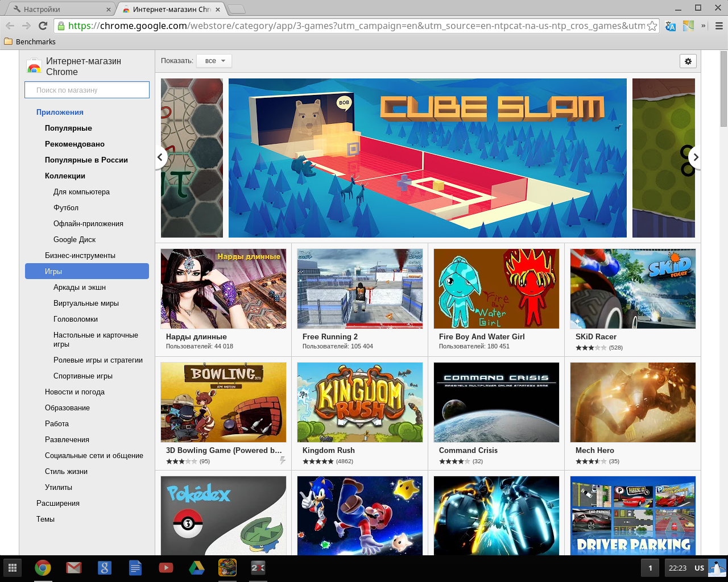Open the Темы section
This screenshot has width=728, height=582.
pos(45,519)
